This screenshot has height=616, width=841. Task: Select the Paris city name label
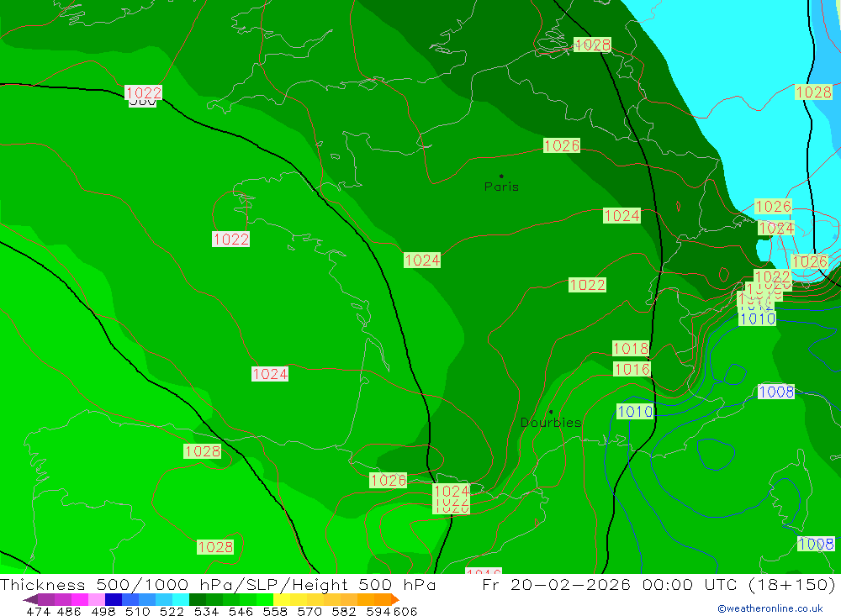coord(501,187)
